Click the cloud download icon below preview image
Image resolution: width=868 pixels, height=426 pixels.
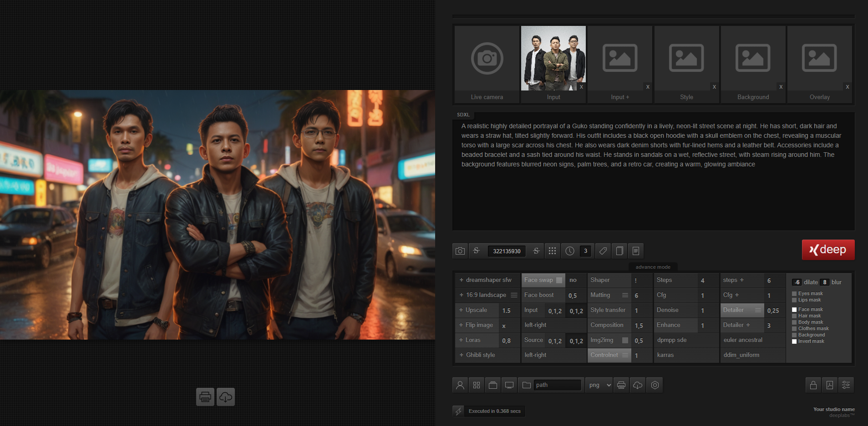226,397
